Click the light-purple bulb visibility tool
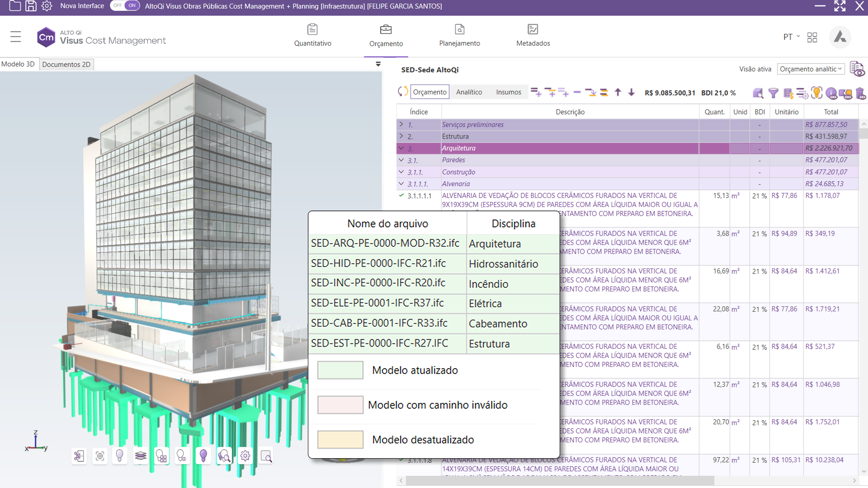The height and width of the screenshot is (488, 868). [x=120, y=456]
